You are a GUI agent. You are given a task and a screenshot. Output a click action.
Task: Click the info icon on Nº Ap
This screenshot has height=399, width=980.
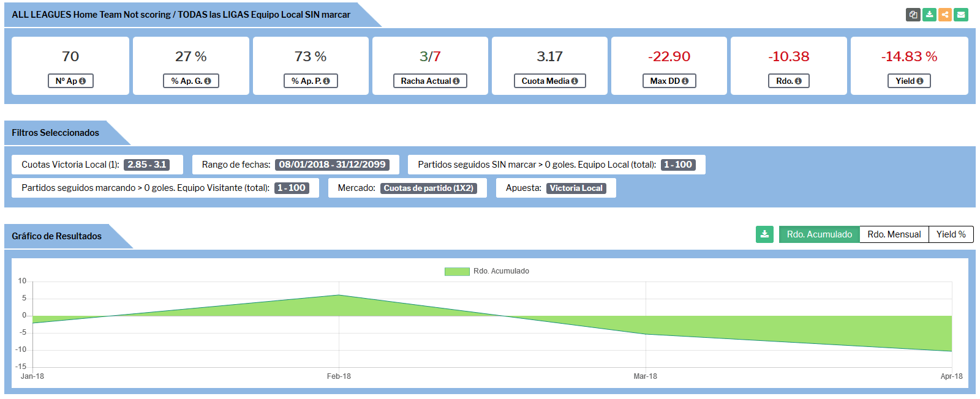(83, 81)
